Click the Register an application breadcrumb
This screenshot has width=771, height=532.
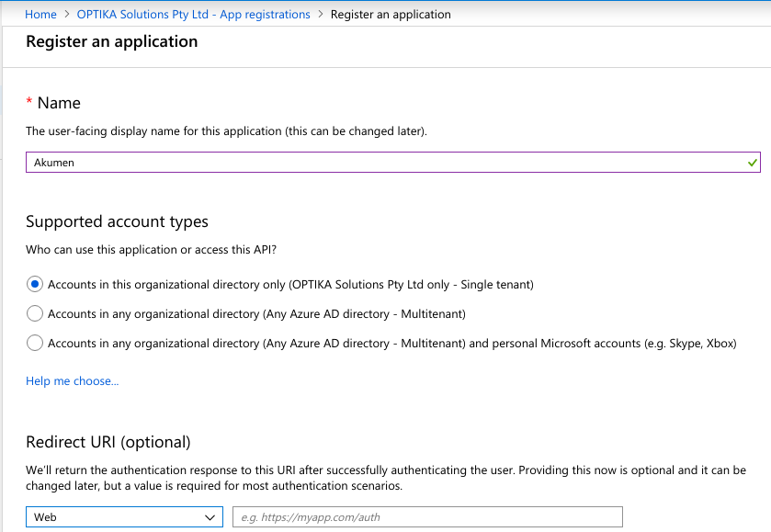(x=391, y=15)
